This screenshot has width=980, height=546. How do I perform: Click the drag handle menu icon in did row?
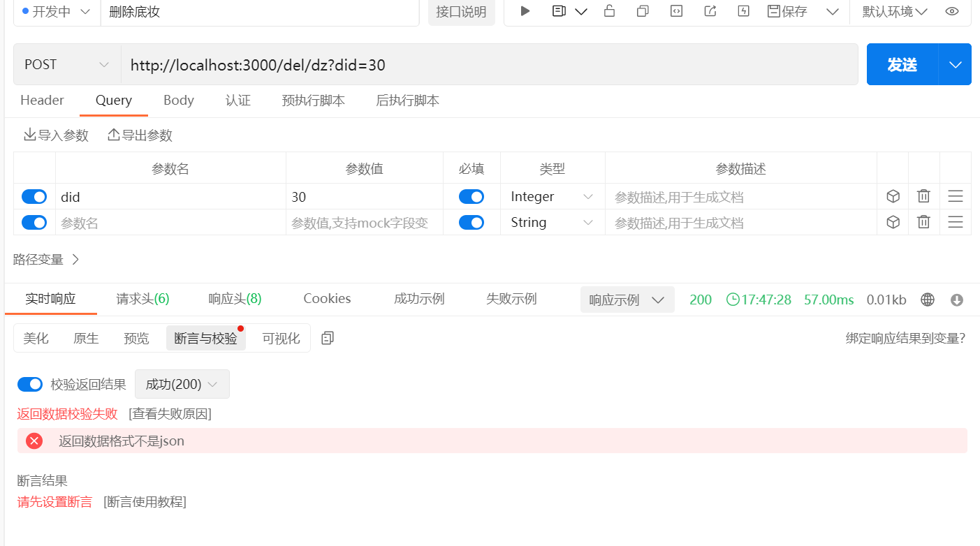click(956, 197)
